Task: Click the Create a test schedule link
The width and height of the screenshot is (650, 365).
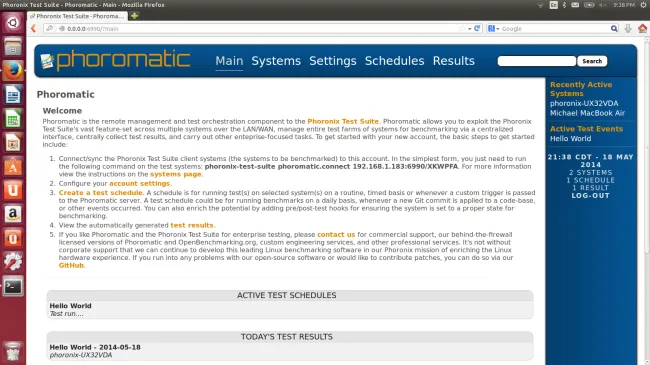Action: (x=100, y=193)
